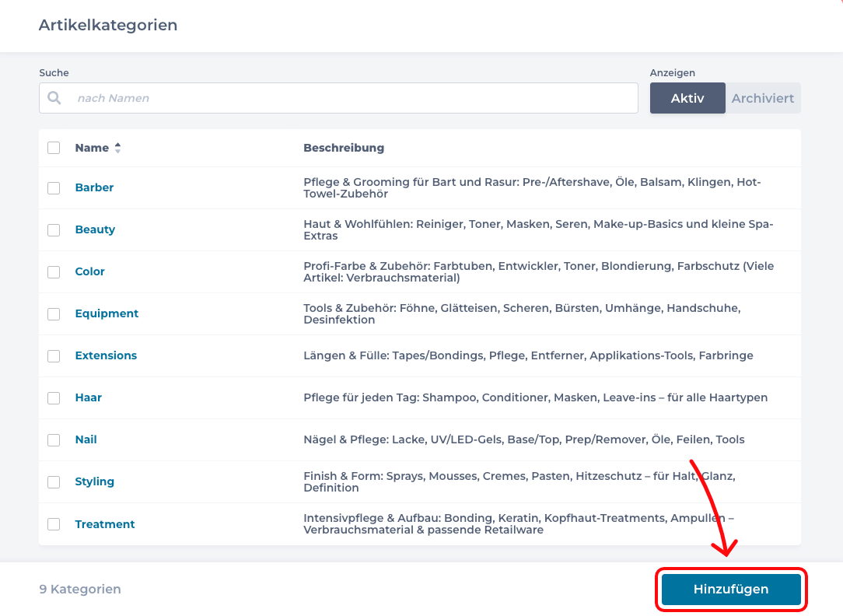Enable the Nail row checkbox
This screenshot has width=843, height=616.
tap(54, 439)
